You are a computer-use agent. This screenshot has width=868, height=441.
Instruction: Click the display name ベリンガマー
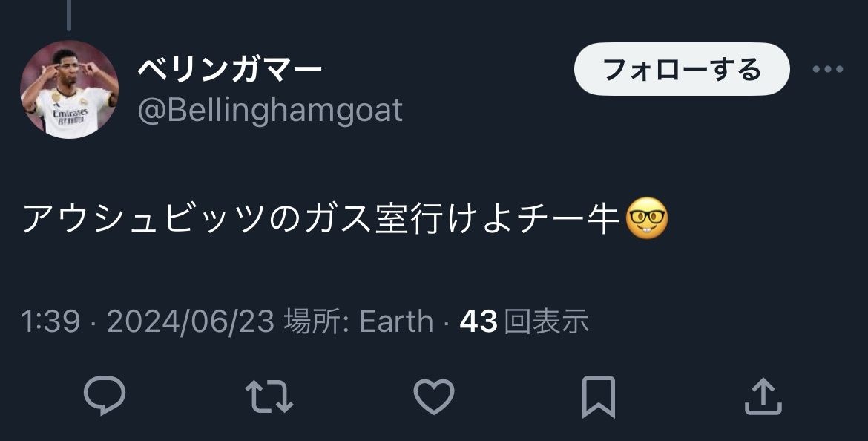[x=230, y=70]
